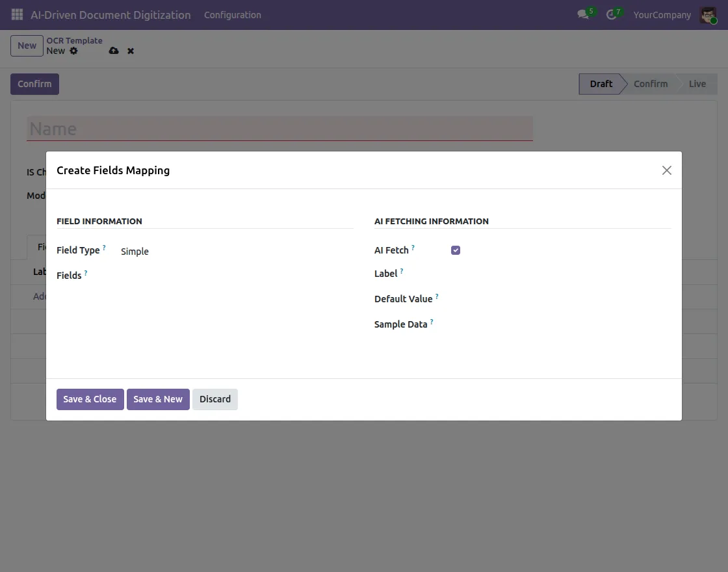Click the template Name input field
Image resolution: width=728 pixels, height=572 pixels.
279,129
